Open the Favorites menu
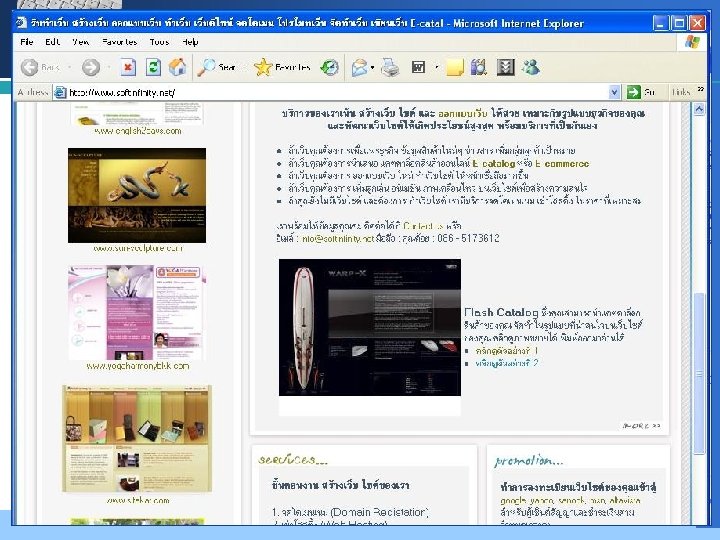 click(119, 42)
